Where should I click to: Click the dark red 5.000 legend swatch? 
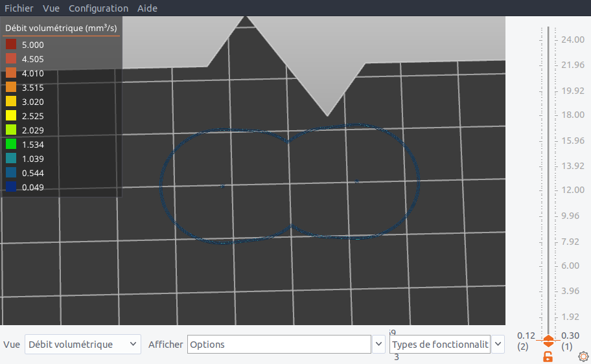point(11,45)
